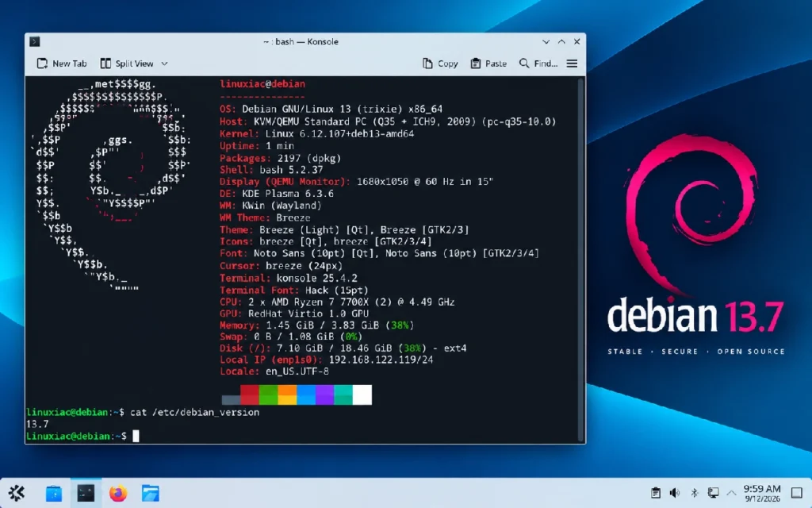Expand the Split View dropdown arrow
This screenshot has height=508, width=812.
[164, 63]
